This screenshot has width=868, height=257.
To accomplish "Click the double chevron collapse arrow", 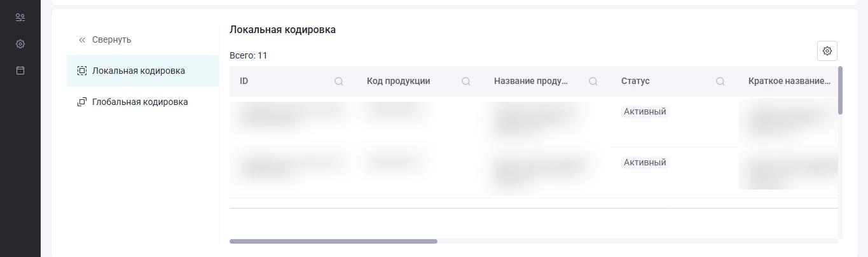I will 82,39.
